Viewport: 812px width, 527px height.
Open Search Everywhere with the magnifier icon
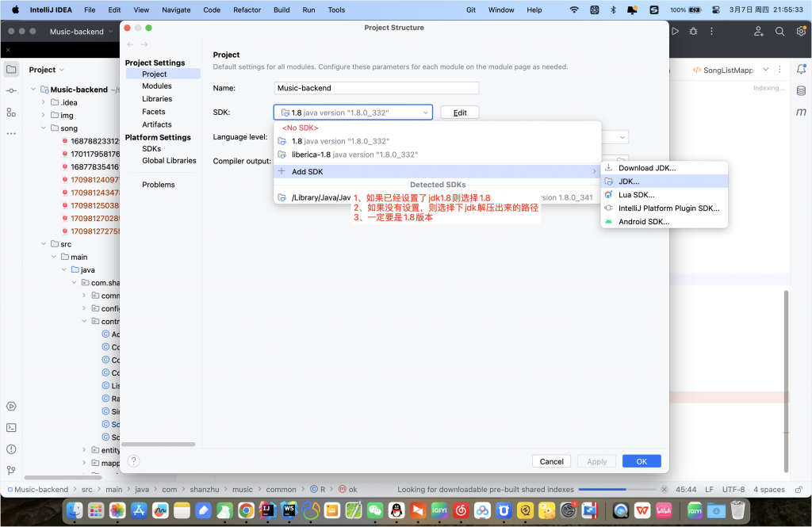tap(779, 31)
